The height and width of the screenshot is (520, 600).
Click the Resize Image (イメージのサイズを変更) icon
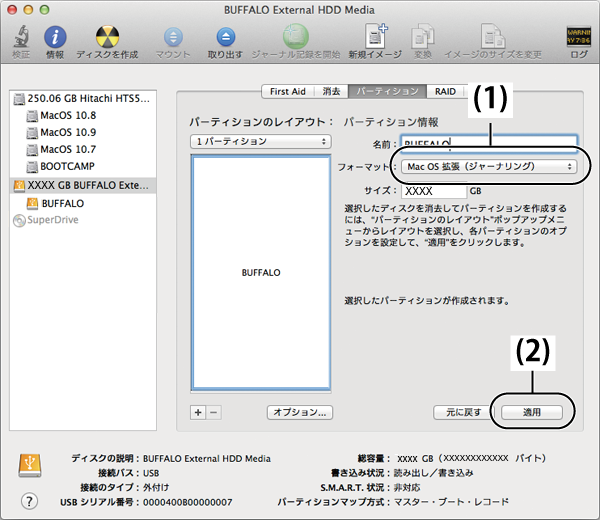pos(493,36)
